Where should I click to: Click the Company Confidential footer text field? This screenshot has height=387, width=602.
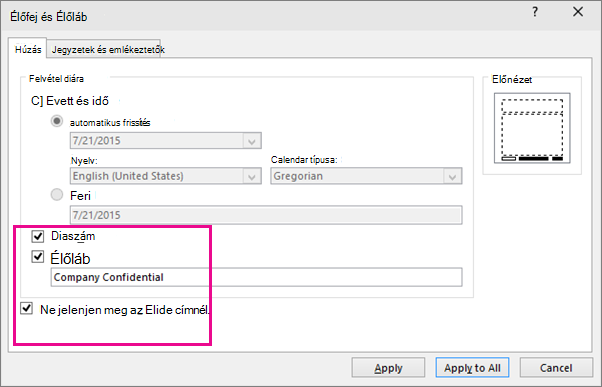click(256, 277)
